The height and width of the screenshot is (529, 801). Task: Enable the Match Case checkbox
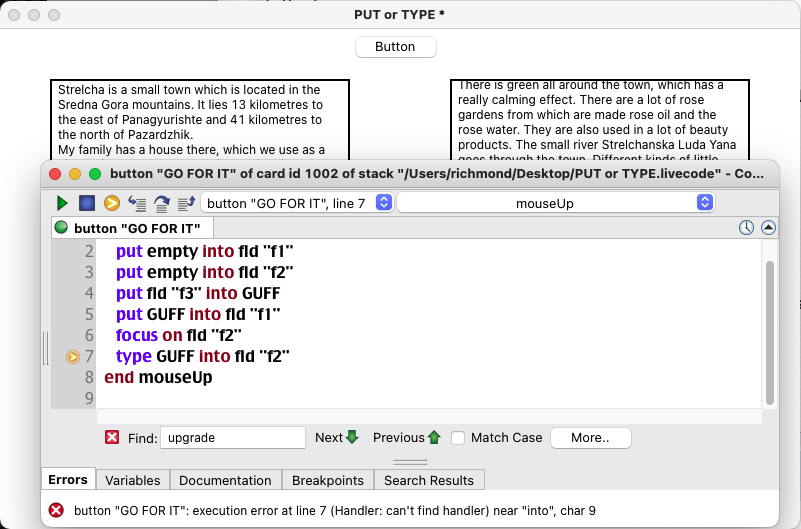(x=458, y=437)
